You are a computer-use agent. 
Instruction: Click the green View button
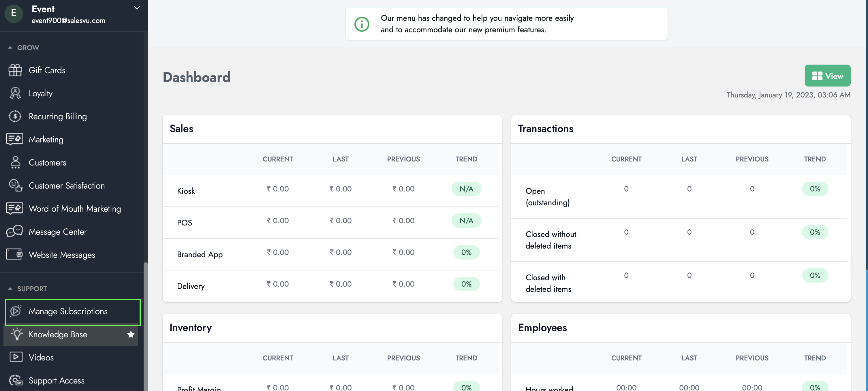827,76
